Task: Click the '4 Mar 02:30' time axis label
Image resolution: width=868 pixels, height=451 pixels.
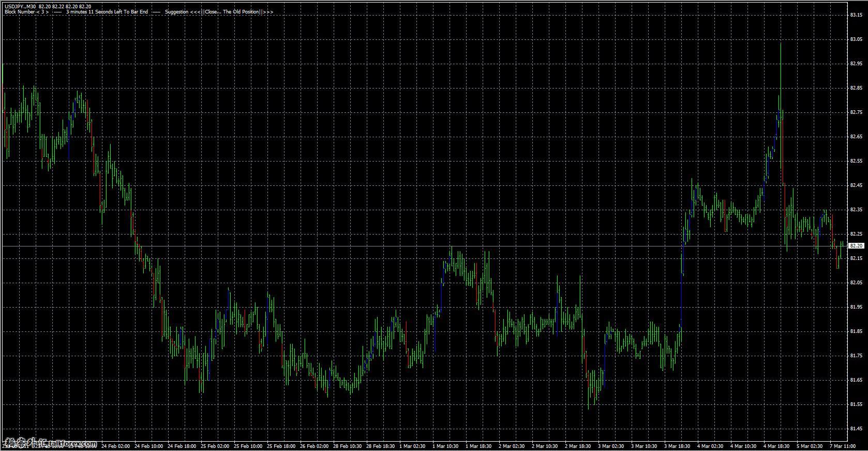Action: click(711, 446)
